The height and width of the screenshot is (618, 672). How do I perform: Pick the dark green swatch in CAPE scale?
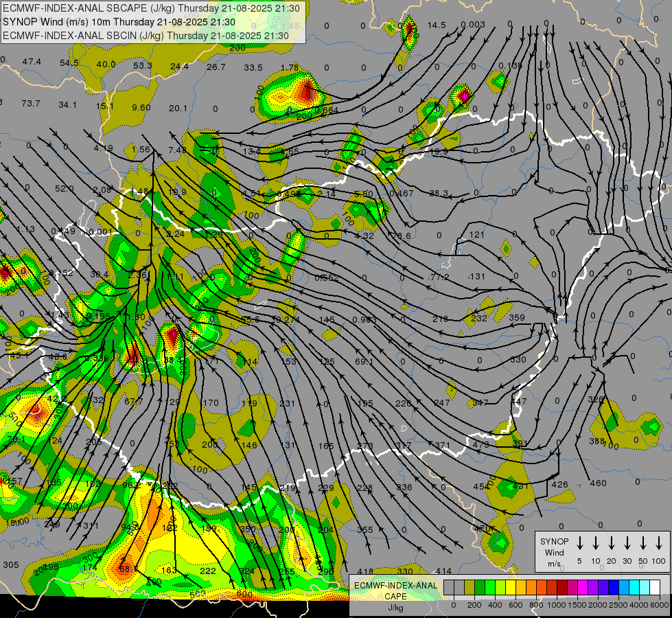click(x=480, y=587)
